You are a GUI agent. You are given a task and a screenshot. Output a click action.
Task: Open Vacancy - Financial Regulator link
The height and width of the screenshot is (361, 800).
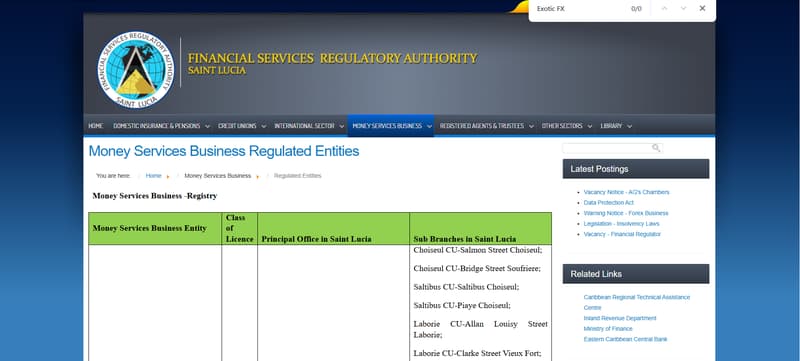[622, 234]
